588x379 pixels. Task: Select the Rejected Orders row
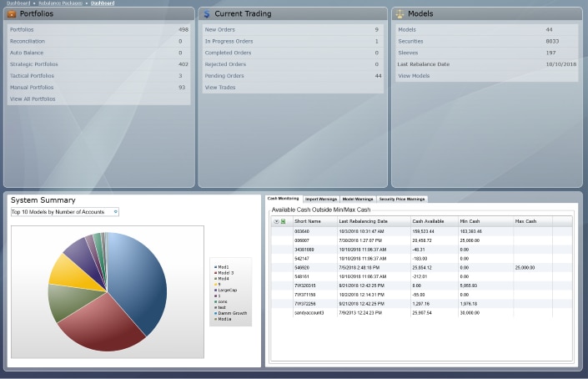pyautogui.click(x=293, y=64)
